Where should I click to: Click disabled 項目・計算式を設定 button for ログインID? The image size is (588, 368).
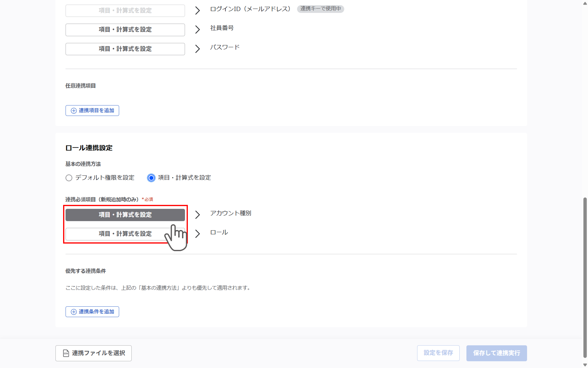pyautogui.click(x=125, y=10)
